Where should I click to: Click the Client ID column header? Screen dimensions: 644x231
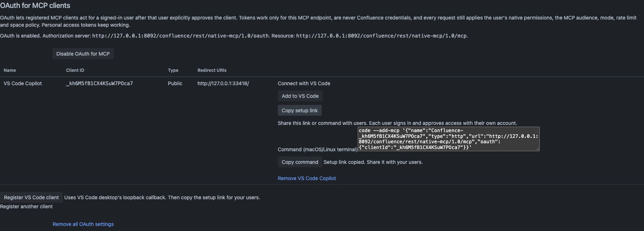click(x=75, y=70)
